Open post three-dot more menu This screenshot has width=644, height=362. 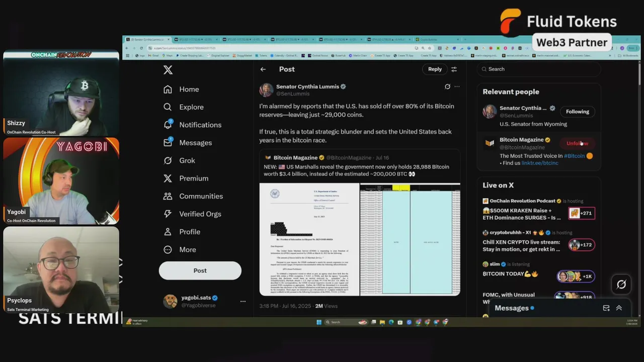click(x=457, y=86)
